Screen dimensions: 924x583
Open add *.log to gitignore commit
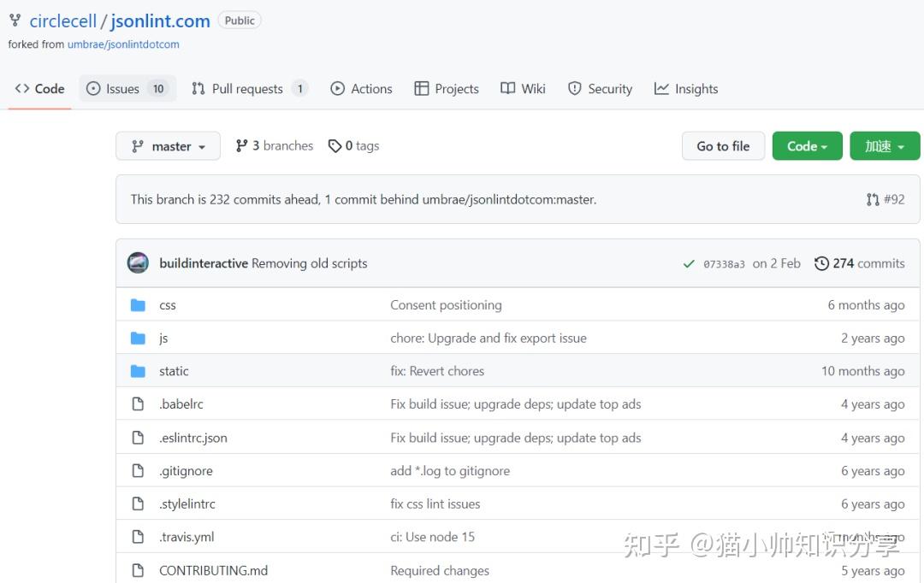tap(450, 470)
